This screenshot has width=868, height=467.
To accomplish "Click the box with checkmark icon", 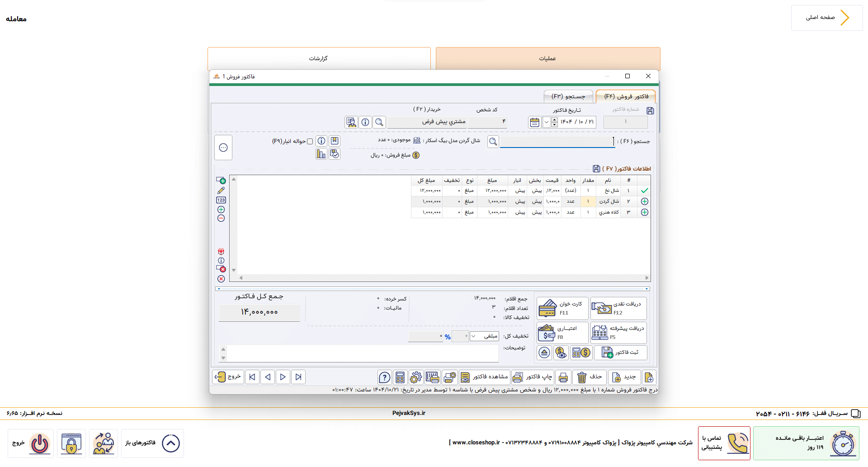I will pos(335,154).
